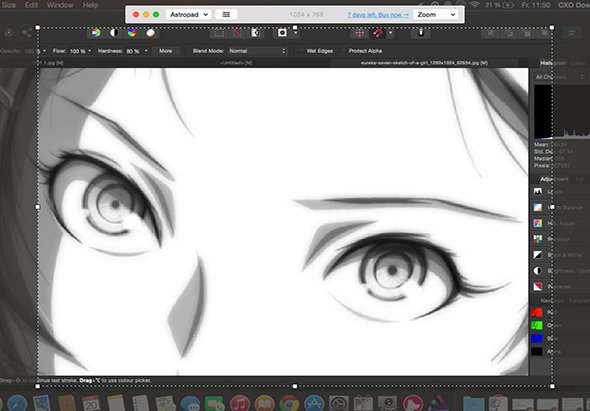Click the Assistant icon in the toolbar

pyautogui.click(x=421, y=33)
